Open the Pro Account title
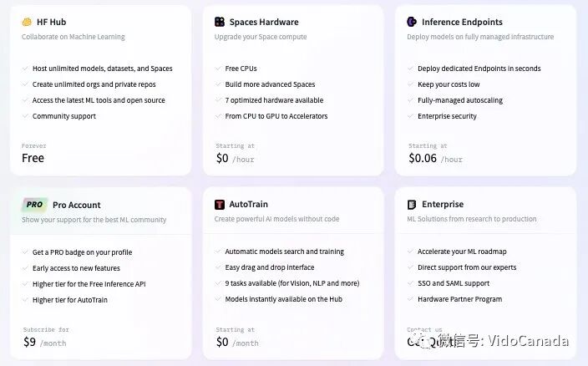 pos(77,205)
